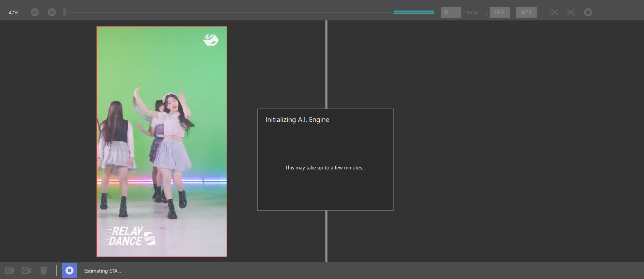The height and width of the screenshot is (279, 644).
Task: Click the crossed scissors cut icon
Action: 571,12
